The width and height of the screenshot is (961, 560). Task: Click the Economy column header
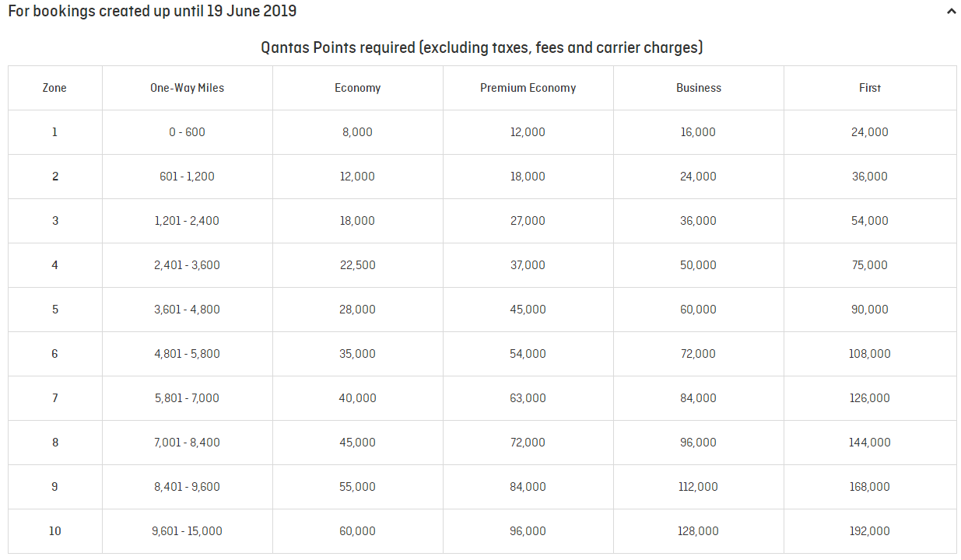358,88
